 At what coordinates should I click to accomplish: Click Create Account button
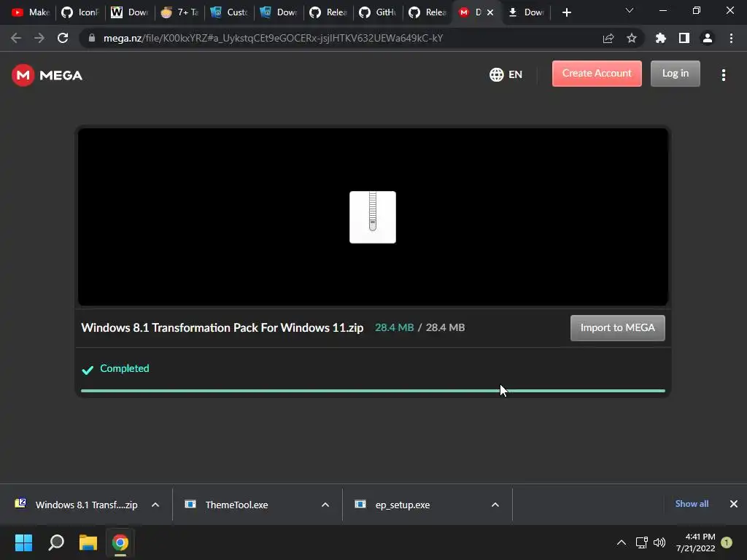point(597,74)
